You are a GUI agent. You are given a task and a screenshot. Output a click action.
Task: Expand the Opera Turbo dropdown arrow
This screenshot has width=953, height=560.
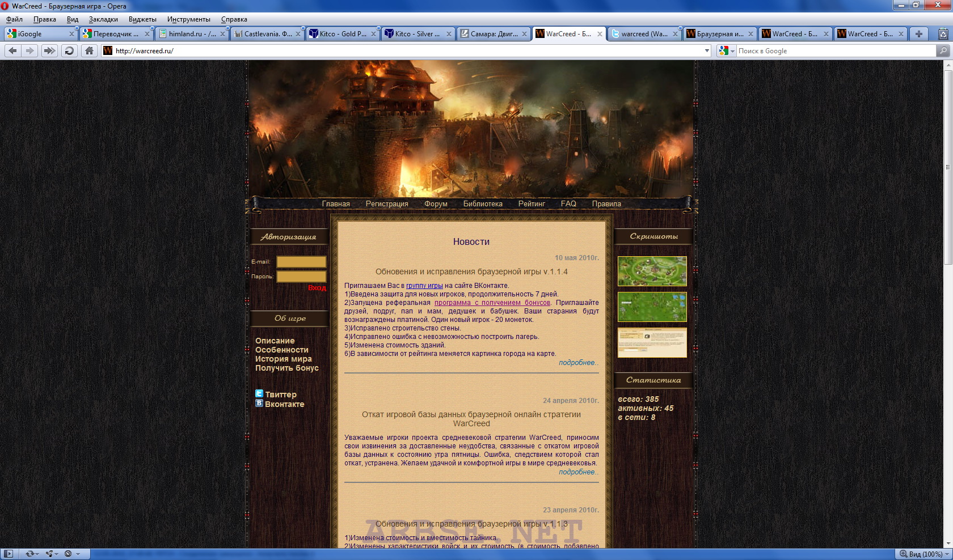point(78,554)
